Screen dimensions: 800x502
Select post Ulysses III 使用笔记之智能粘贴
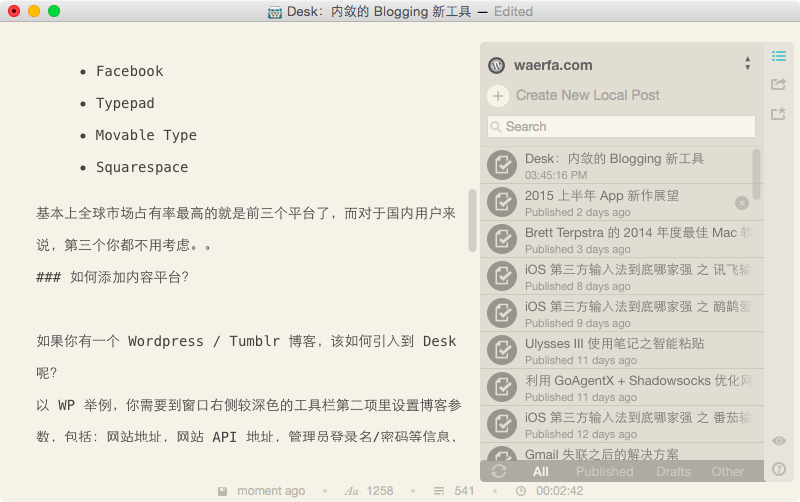click(x=621, y=350)
